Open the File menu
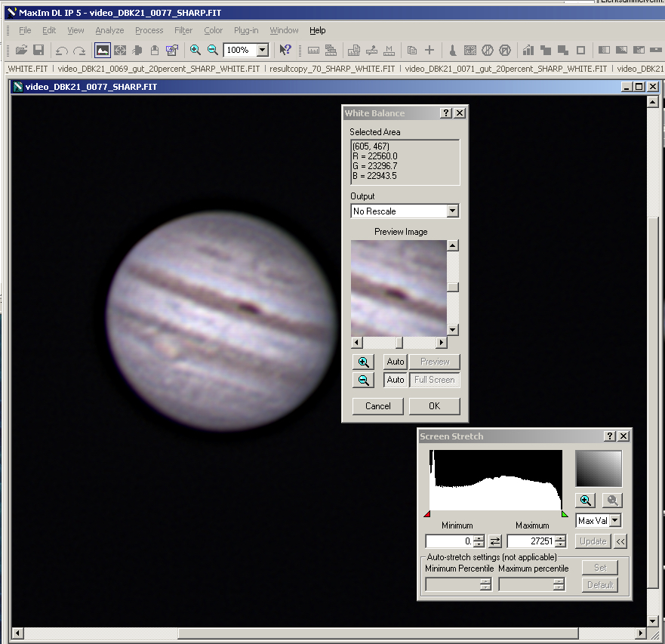Viewport: 665px width, 644px height. point(25,30)
